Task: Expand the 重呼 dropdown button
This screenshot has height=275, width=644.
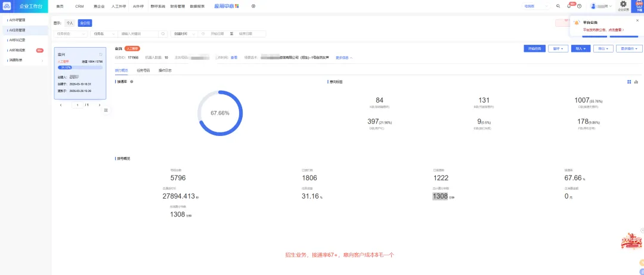Action: point(558,48)
